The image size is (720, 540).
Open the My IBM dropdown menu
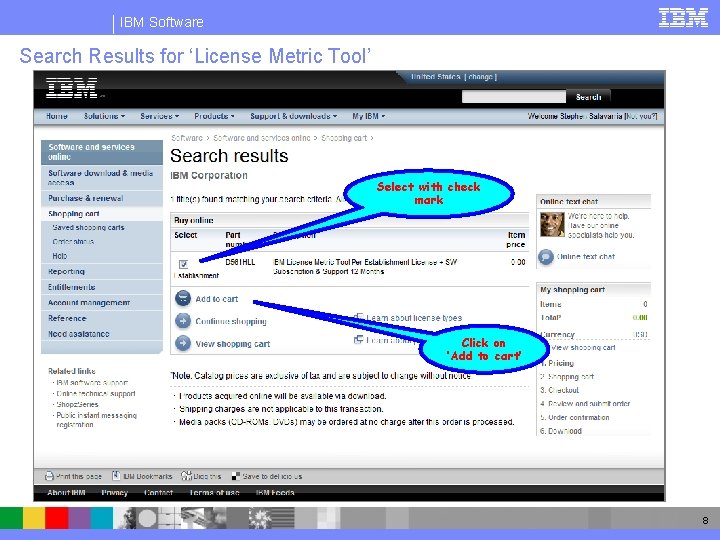pos(369,116)
